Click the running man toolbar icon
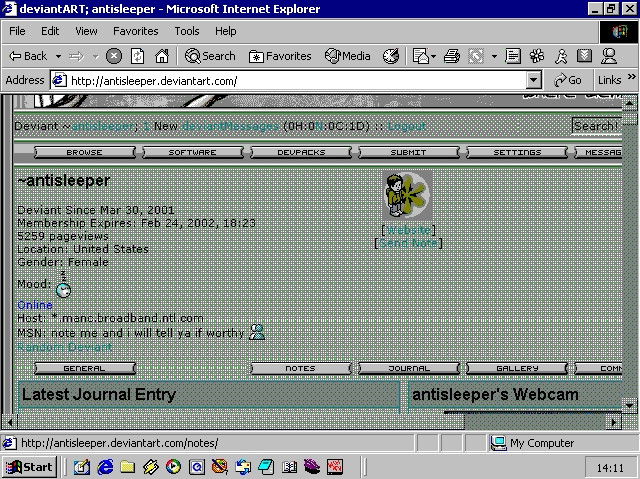This screenshot has height=479, width=640. pos(561,56)
